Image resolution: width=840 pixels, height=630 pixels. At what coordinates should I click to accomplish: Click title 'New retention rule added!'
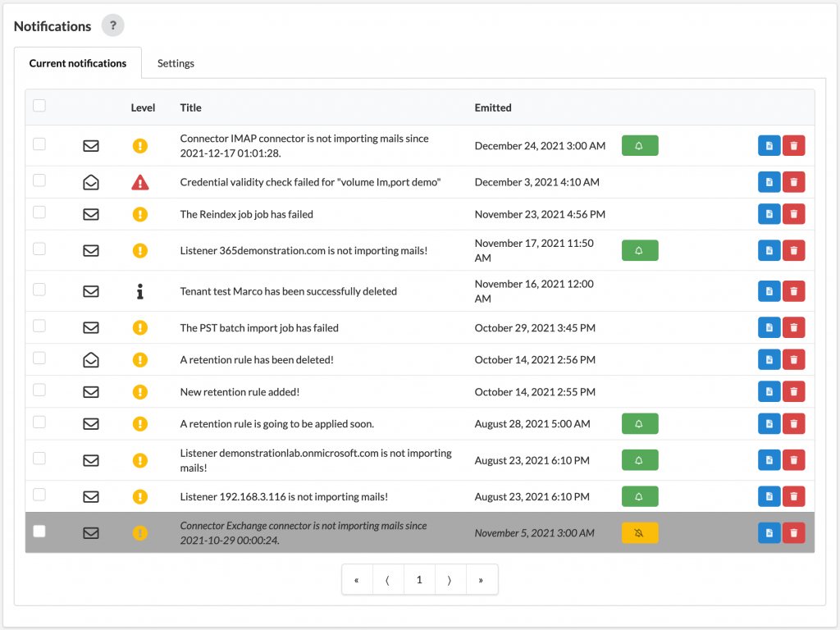tap(240, 391)
